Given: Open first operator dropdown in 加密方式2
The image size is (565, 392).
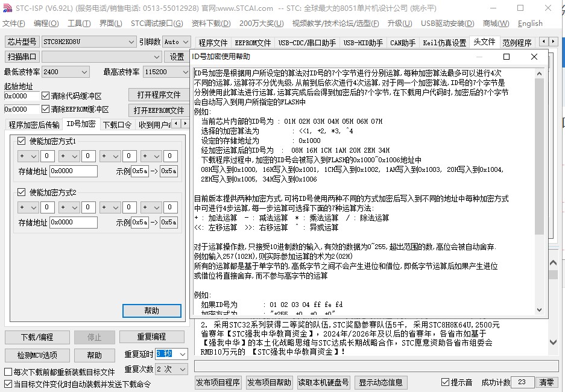Looking at the screenshot, I should tap(28, 207).
